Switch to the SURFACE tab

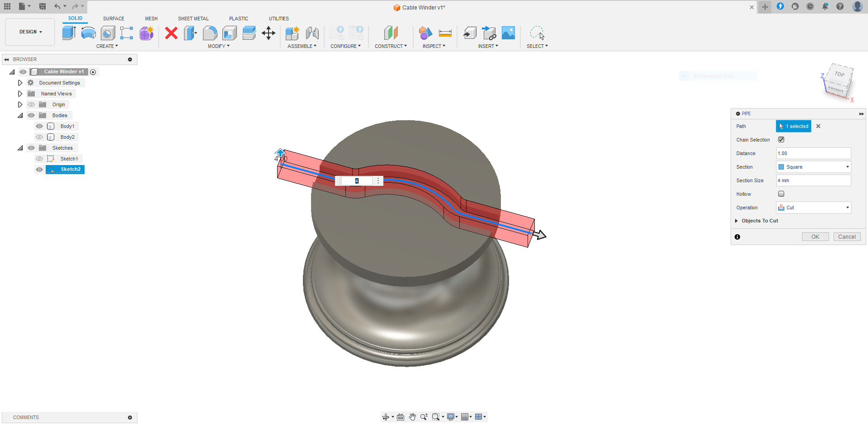tap(113, 19)
